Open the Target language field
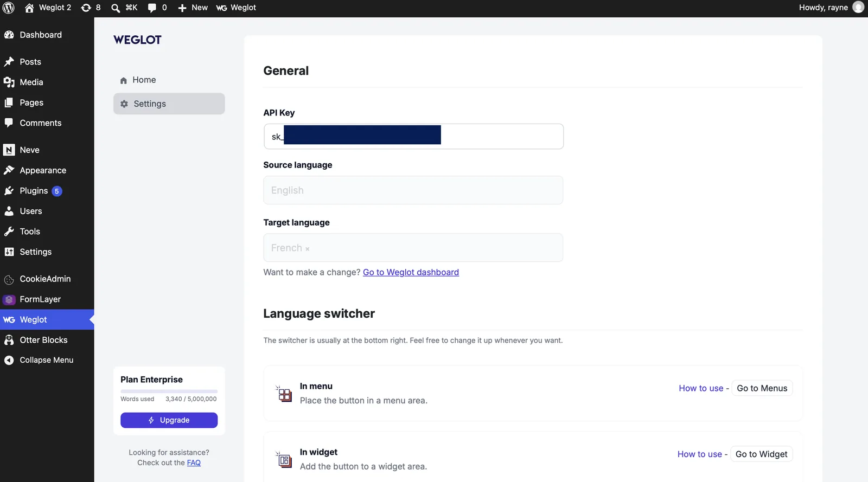Image resolution: width=868 pixels, height=482 pixels. 413,248
